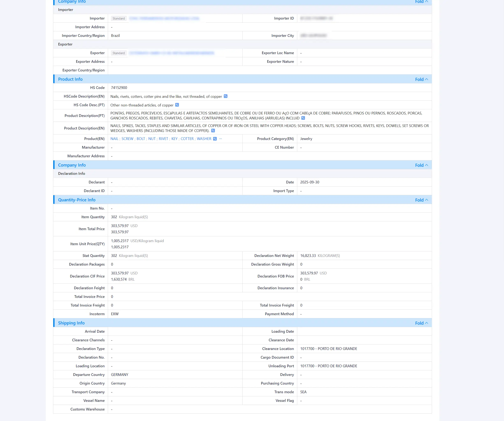Click translate icon beside HS Code Desc.(PT)

[x=177, y=105]
